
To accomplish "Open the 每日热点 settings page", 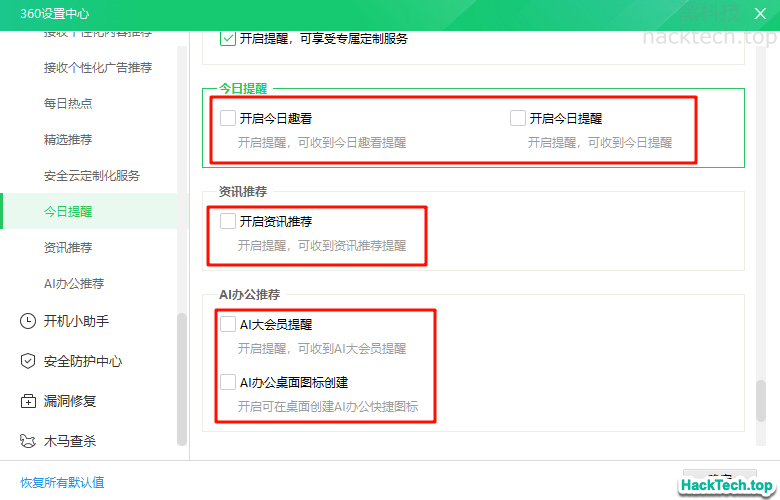I will pos(68,103).
